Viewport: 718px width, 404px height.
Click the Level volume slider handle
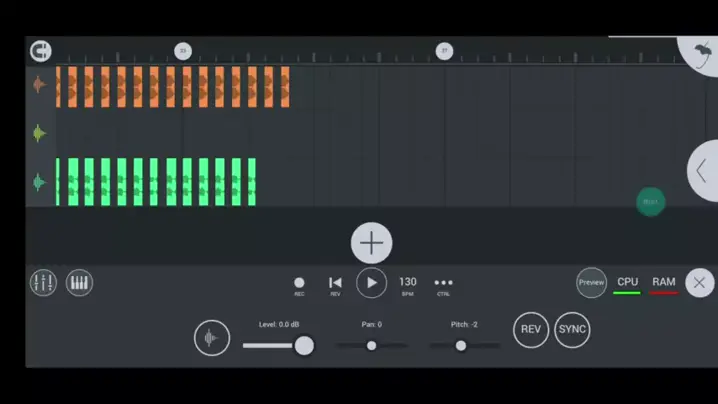[304, 346]
